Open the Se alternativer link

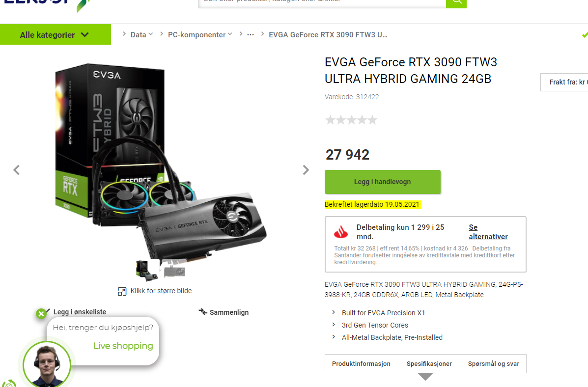[488, 232]
